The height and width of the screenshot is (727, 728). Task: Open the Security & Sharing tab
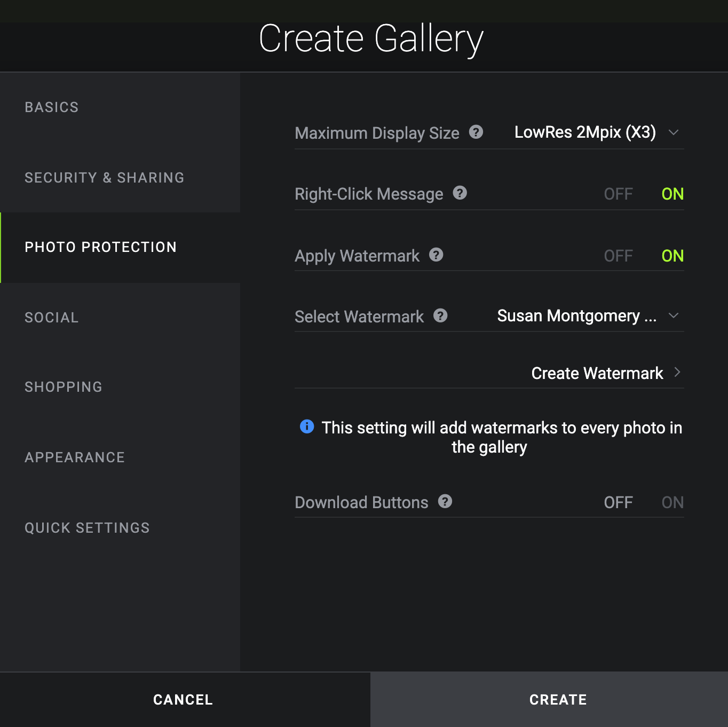pos(104,178)
